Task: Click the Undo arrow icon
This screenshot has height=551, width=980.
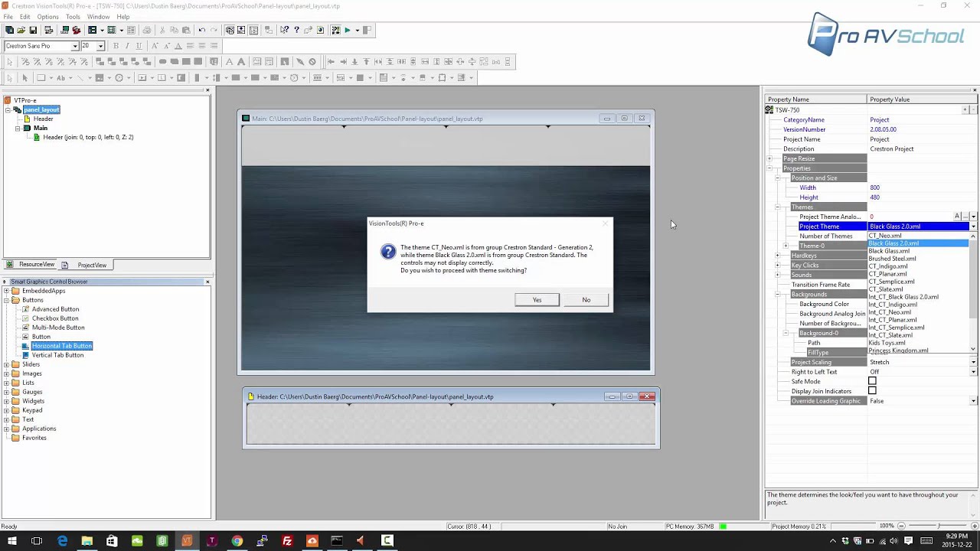Action: (x=201, y=30)
